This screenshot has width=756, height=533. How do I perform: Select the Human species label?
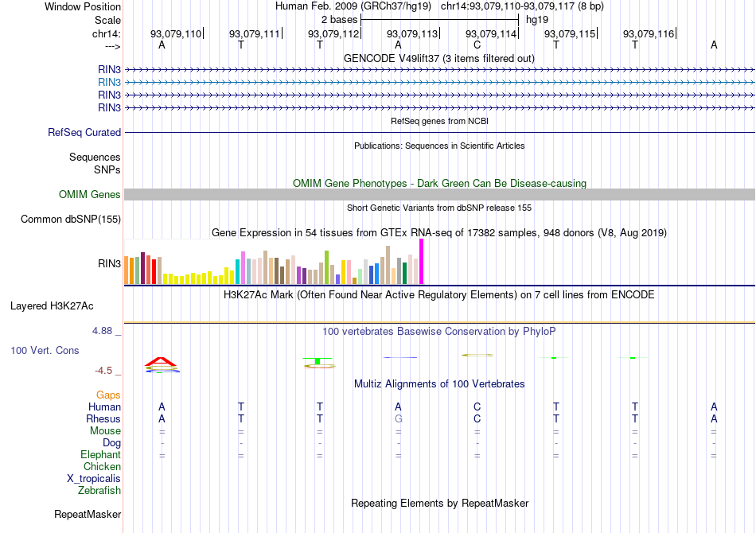[x=104, y=407]
